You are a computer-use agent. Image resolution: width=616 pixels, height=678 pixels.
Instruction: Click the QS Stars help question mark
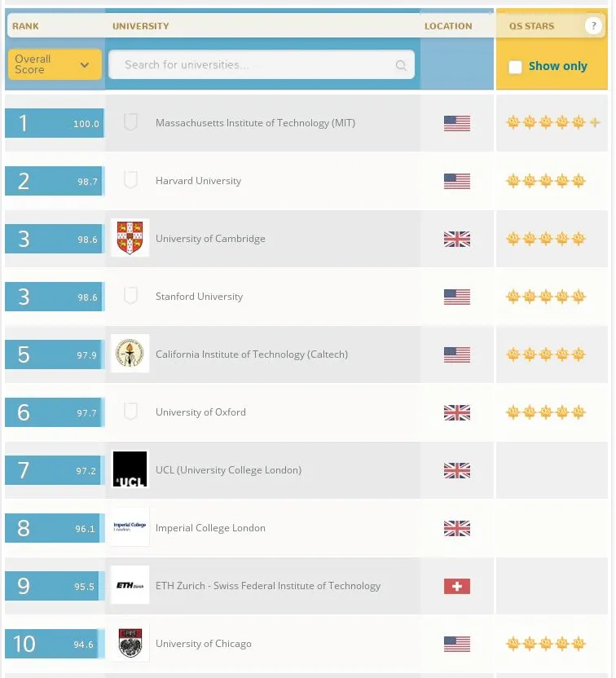592,26
